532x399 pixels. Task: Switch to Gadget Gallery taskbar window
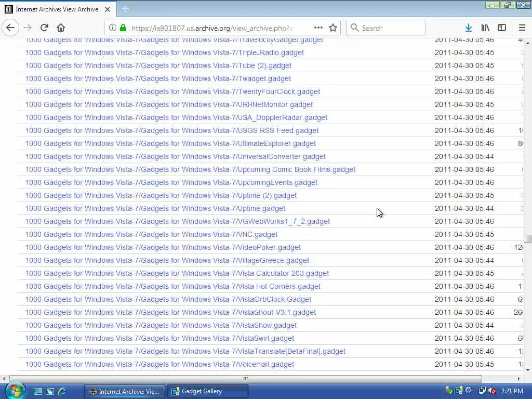207,392
